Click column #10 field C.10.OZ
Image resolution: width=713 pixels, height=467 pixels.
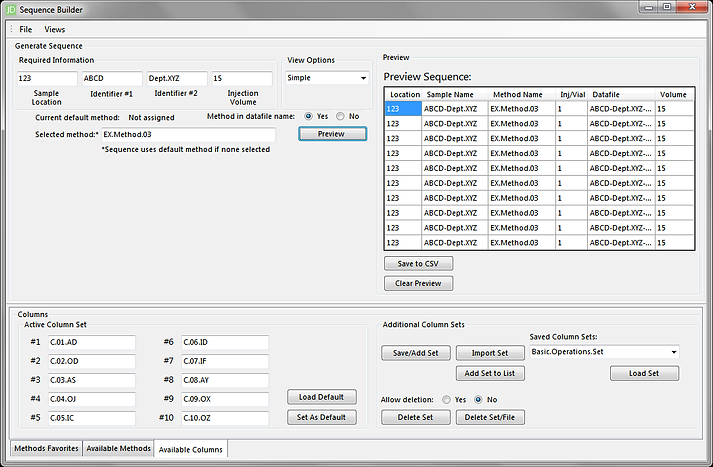(225, 418)
